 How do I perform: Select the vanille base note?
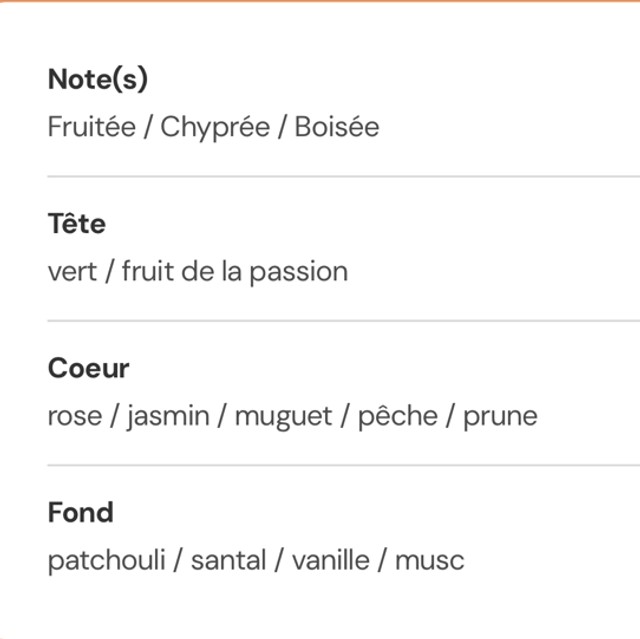330,560
